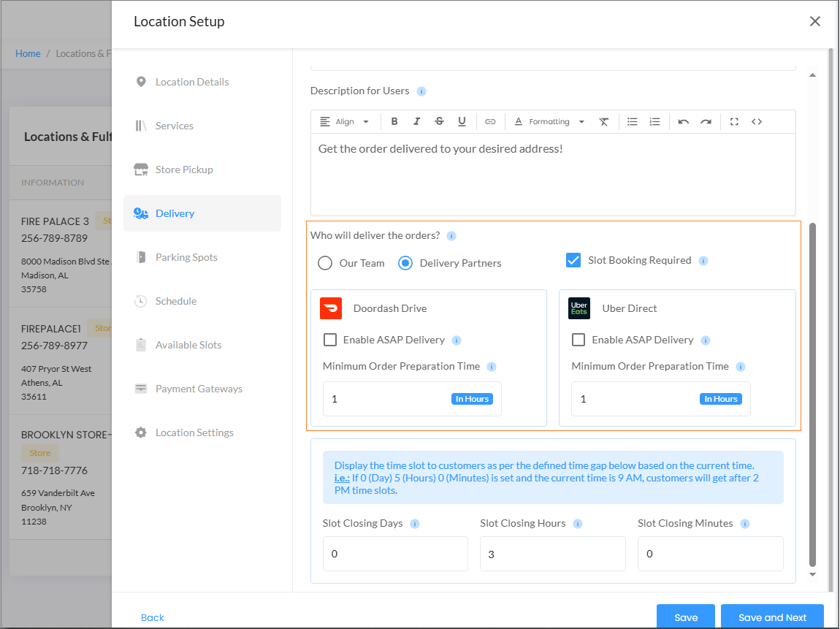Click the scroll up arrow of the dialog

click(813, 75)
